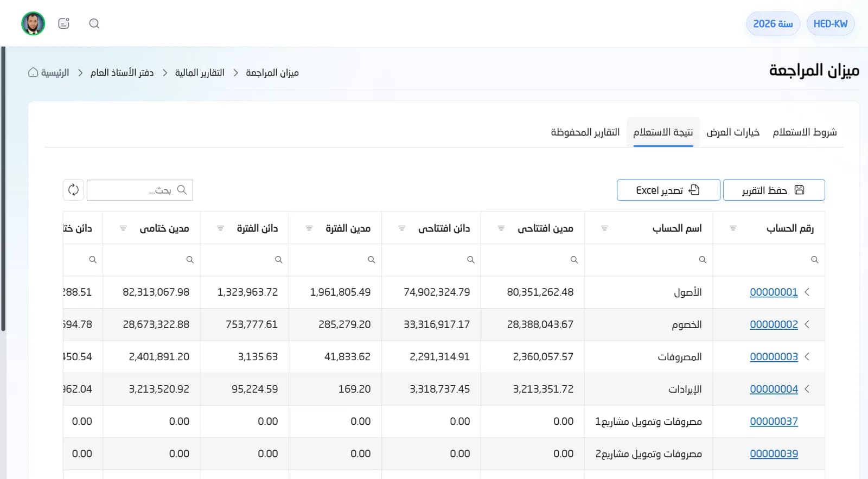868x479 pixels.
Task: Click cell مصروفات وتمويل مشاريع1
Action: click(x=649, y=421)
